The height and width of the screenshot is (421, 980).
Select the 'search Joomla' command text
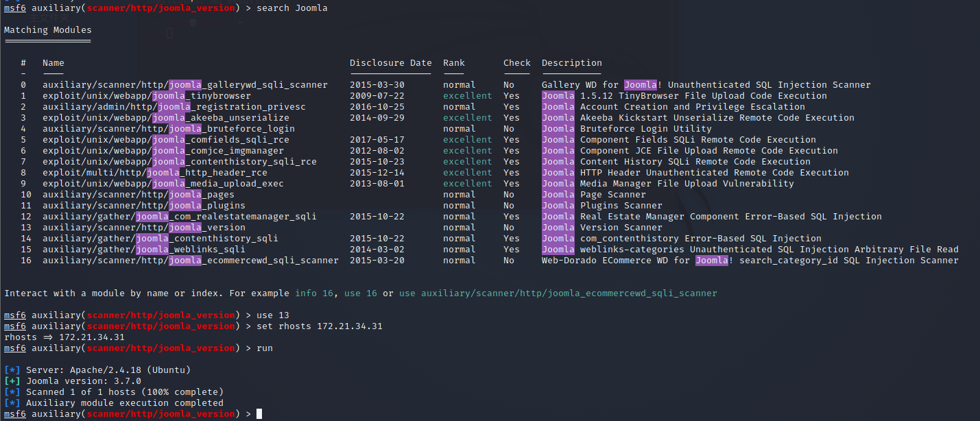click(x=292, y=8)
